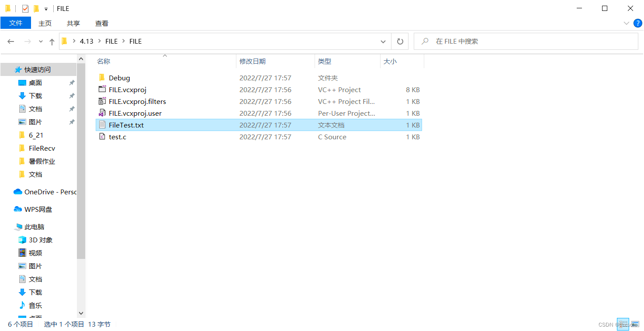Click the 视频 film icon
This screenshot has height=331, width=644.
coord(22,253)
